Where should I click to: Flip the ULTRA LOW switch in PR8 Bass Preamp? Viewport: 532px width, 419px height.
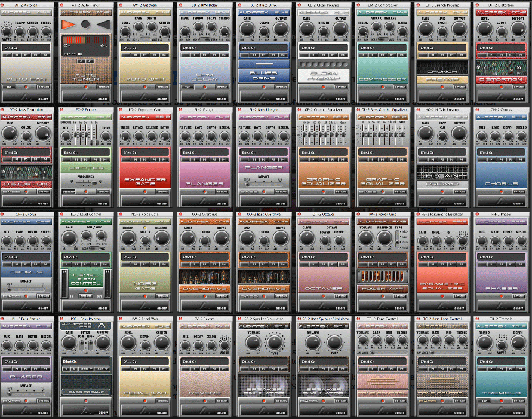(81, 345)
